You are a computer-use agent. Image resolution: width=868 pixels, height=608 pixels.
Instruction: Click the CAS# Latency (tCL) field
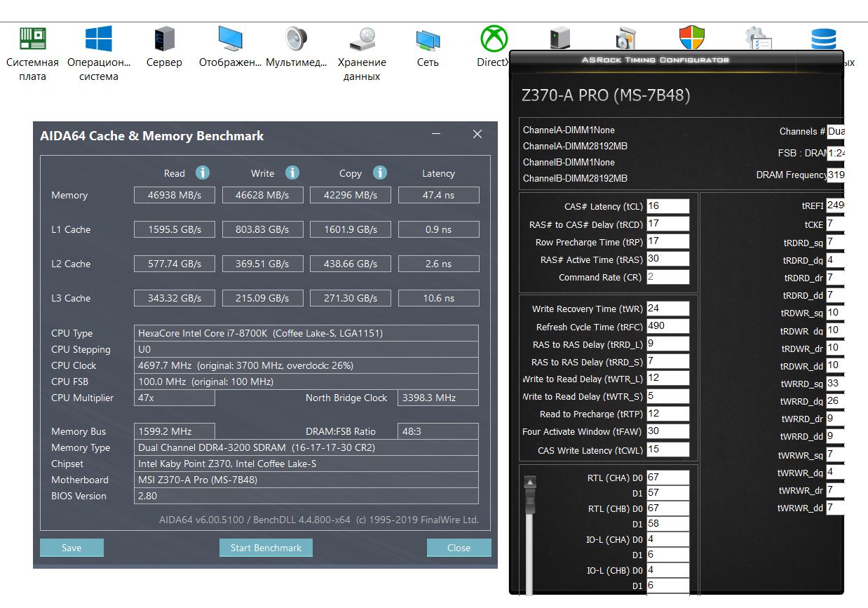pos(667,206)
